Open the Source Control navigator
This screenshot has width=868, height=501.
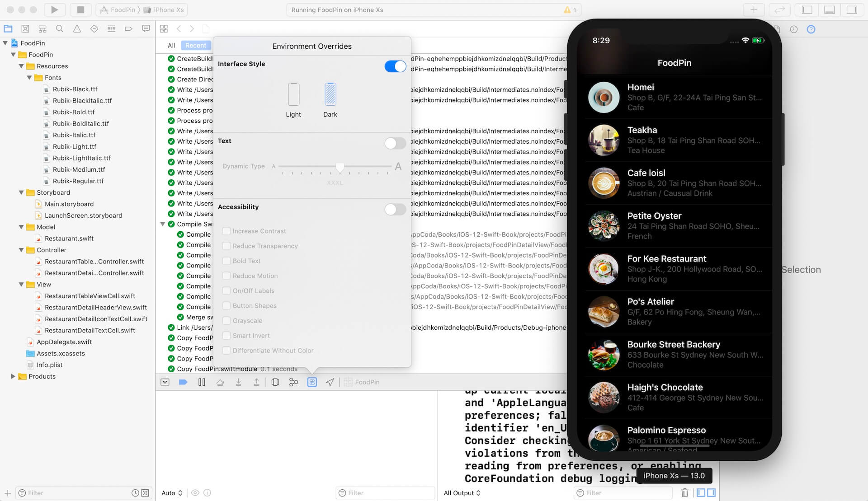click(25, 28)
